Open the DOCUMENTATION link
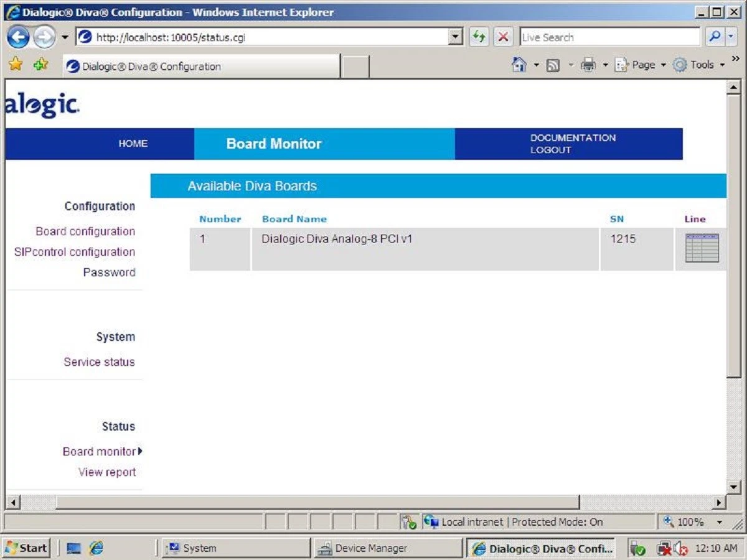The height and width of the screenshot is (560, 747). (x=573, y=138)
